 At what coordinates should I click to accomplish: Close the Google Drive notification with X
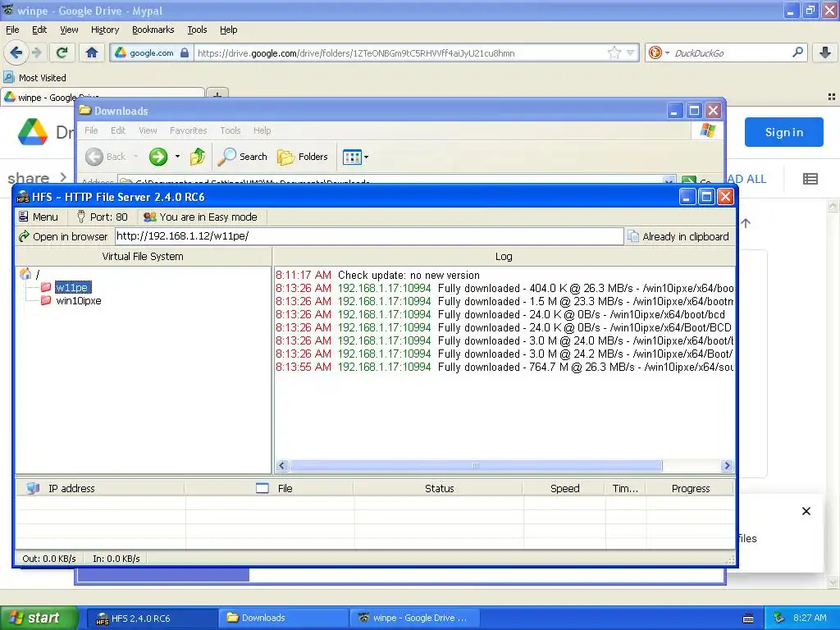click(x=806, y=511)
